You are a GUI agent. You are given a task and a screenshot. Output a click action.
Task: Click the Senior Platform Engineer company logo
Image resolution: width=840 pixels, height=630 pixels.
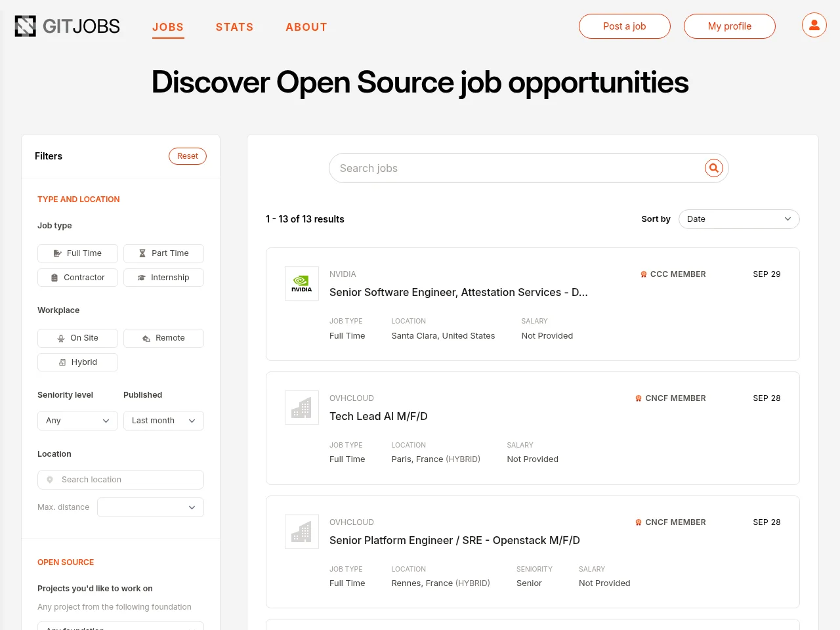click(302, 532)
